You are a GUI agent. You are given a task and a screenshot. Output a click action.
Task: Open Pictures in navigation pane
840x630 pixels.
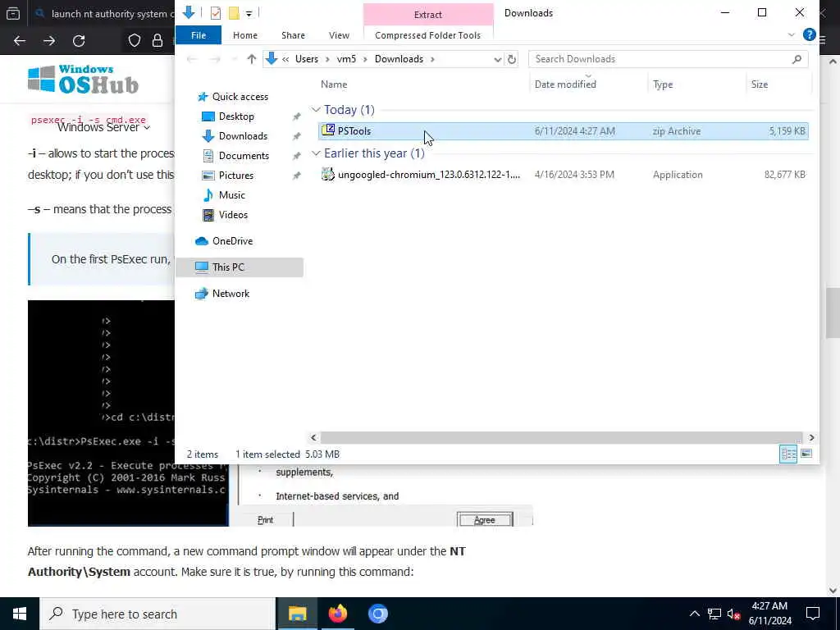[235, 176]
